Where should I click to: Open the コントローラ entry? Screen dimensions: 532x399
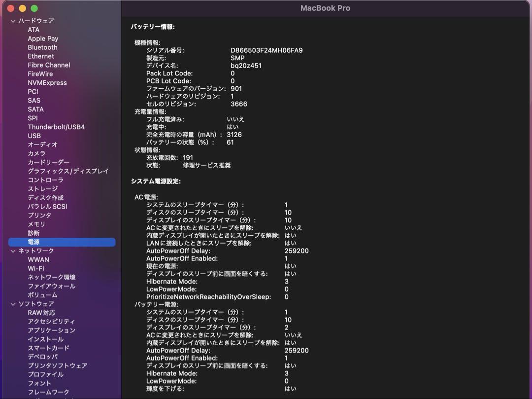45,180
